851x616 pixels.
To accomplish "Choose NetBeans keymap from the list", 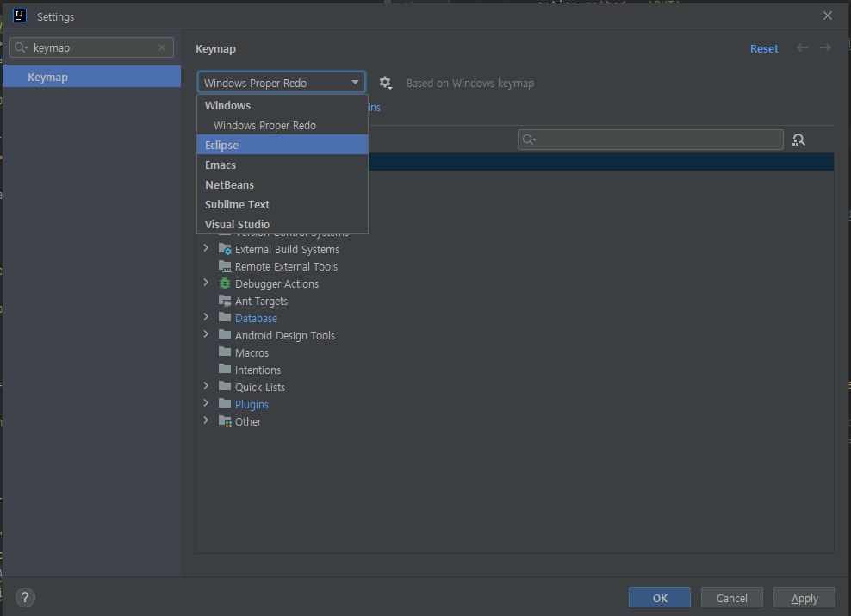I will [x=283, y=184].
